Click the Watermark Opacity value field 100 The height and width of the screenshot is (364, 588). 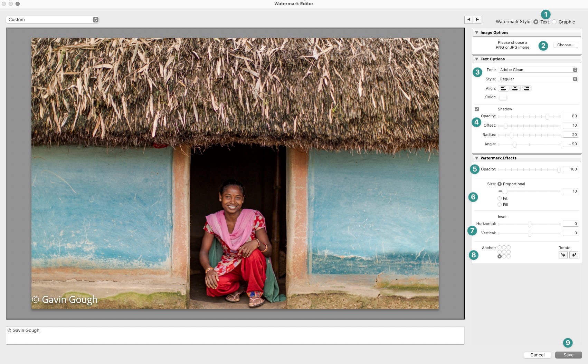click(x=570, y=169)
